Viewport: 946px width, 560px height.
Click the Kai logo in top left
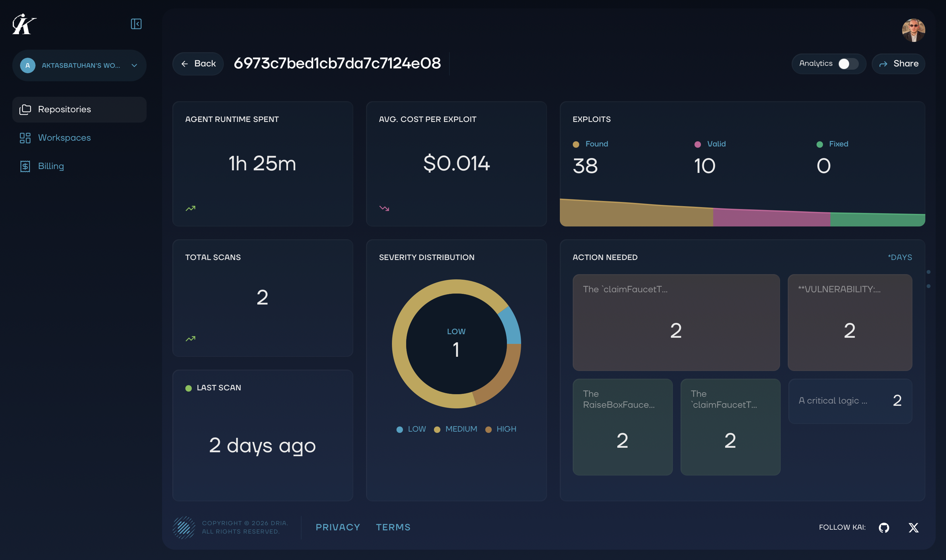pyautogui.click(x=24, y=24)
